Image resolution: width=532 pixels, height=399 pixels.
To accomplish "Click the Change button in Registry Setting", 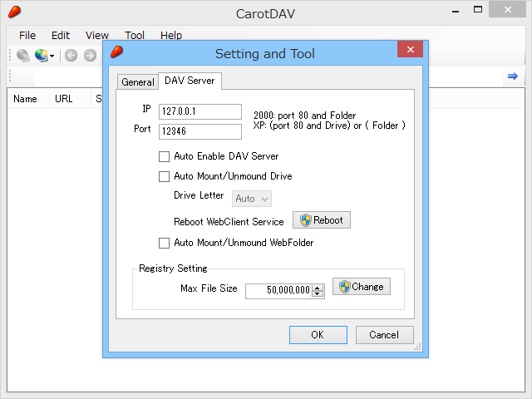I will tap(362, 287).
